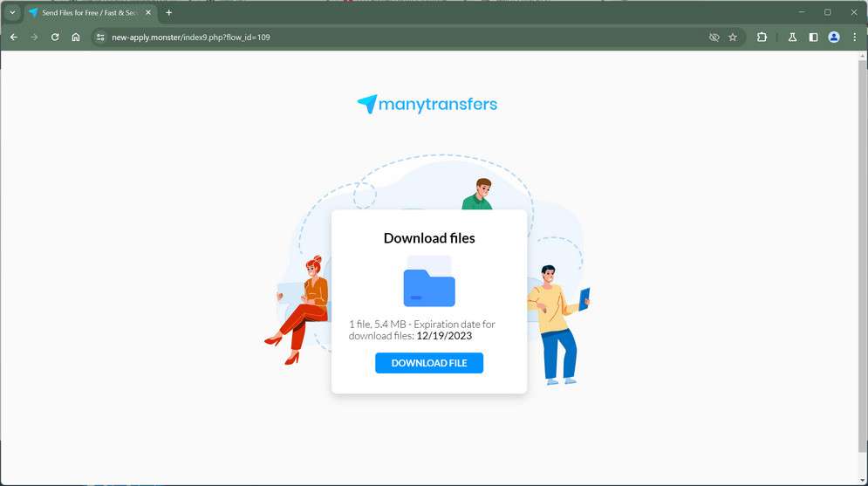868x486 pixels.
Task: Open the Extensions puzzle icon
Action: coord(762,38)
